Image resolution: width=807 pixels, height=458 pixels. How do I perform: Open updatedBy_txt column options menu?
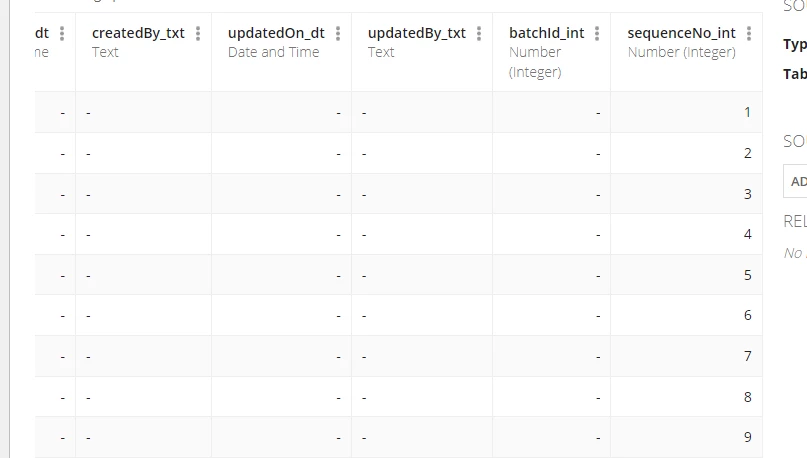[x=479, y=33]
